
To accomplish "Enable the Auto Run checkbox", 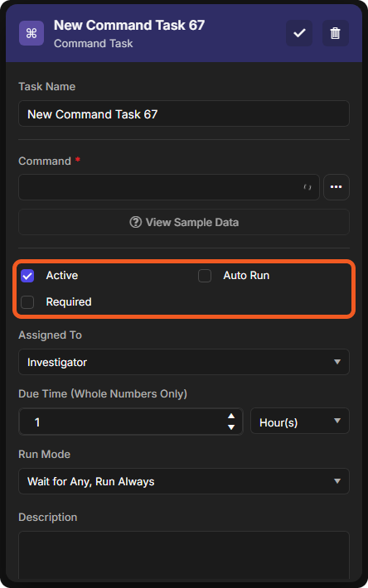I will [x=205, y=276].
